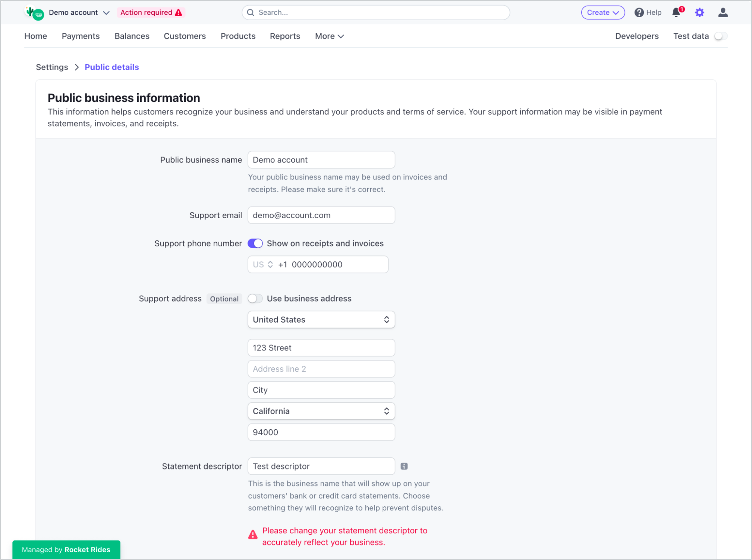Click the statement descriptor info icon
The image size is (752, 560).
coord(404,466)
